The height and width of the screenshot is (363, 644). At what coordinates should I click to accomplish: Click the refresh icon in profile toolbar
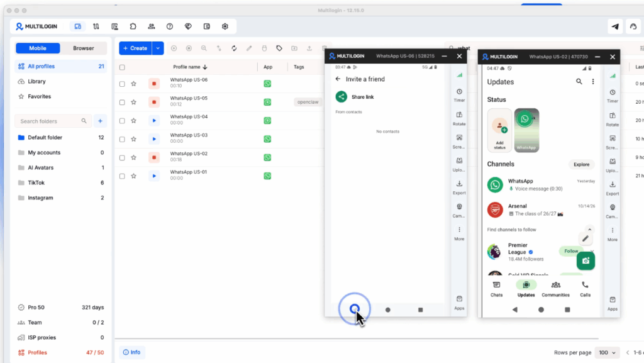tap(234, 48)
